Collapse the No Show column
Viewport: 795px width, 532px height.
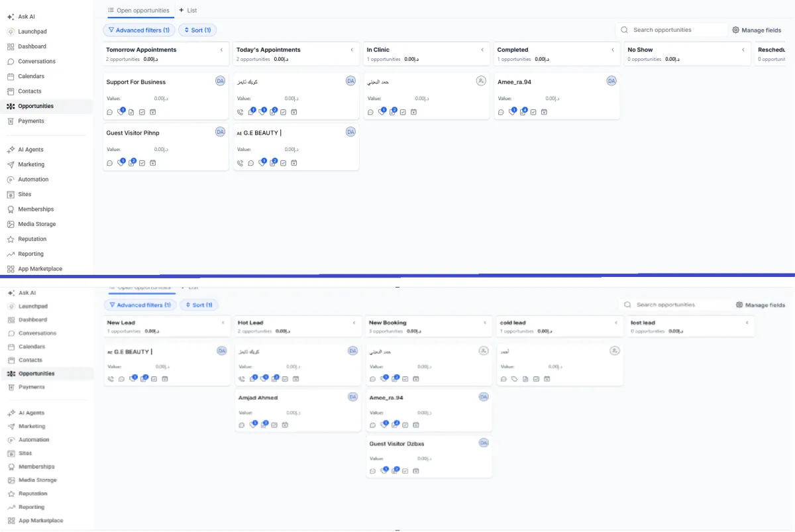(x=743, y=50)
